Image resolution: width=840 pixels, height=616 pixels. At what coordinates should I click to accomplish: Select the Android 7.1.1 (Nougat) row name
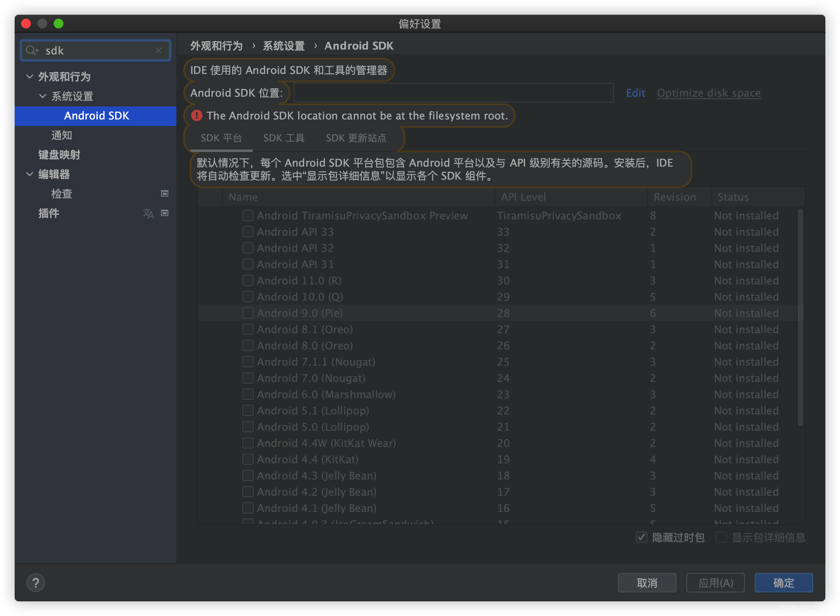[x=316, y=362]
